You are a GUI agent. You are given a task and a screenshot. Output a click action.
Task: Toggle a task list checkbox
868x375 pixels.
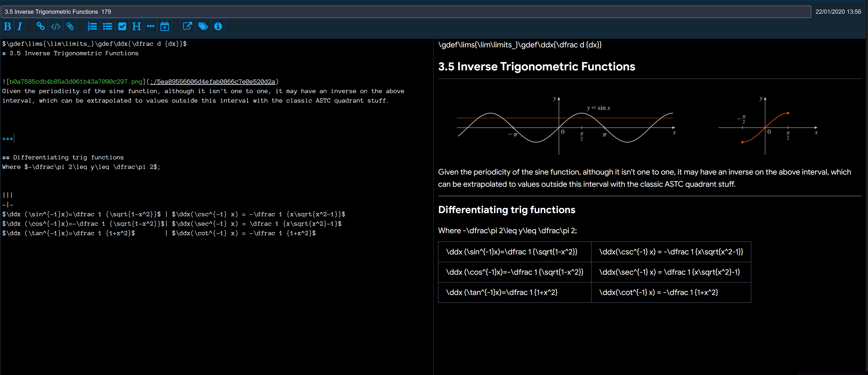coord(122,26)
